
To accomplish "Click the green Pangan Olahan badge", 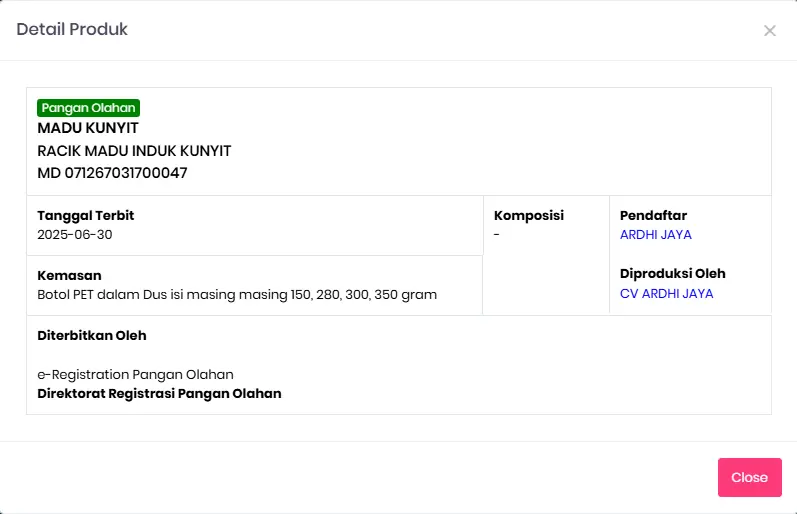I will pos(88,108).
